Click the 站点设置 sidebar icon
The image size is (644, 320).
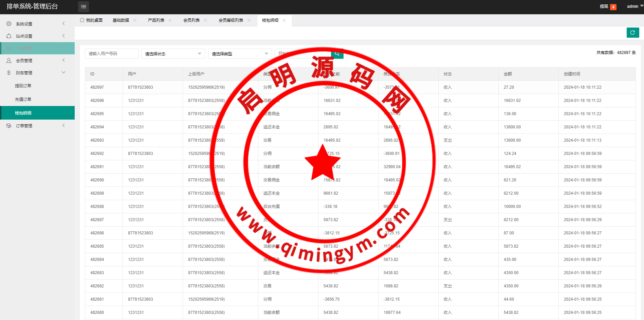point(9,36)
